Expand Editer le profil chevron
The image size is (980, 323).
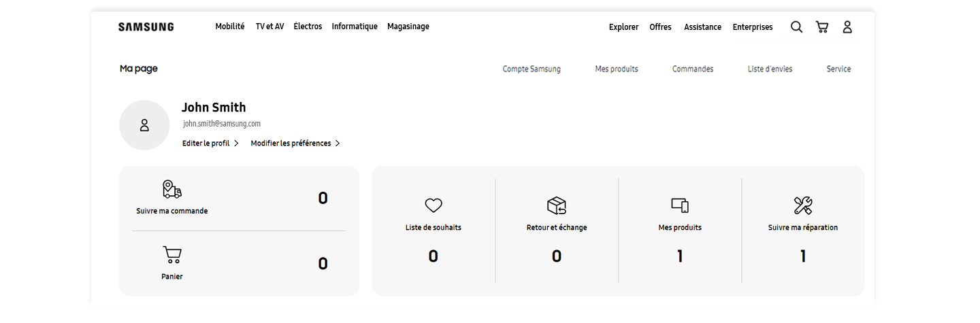(236, 143)
